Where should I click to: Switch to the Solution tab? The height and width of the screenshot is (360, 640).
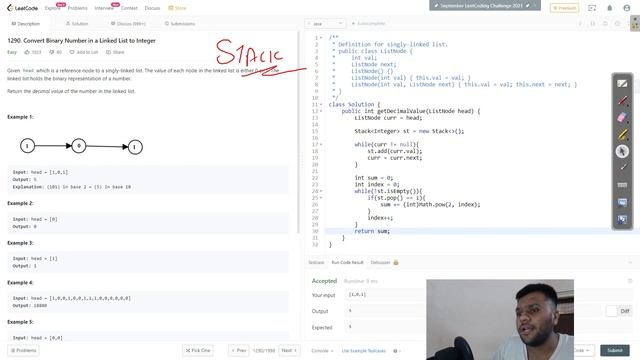[x=77, y=24]
